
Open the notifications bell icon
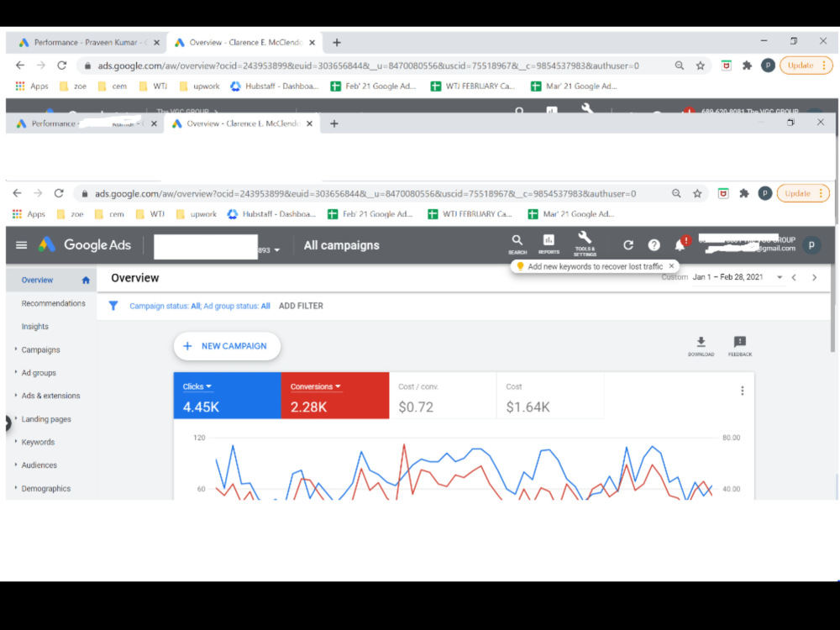[680, 244]
